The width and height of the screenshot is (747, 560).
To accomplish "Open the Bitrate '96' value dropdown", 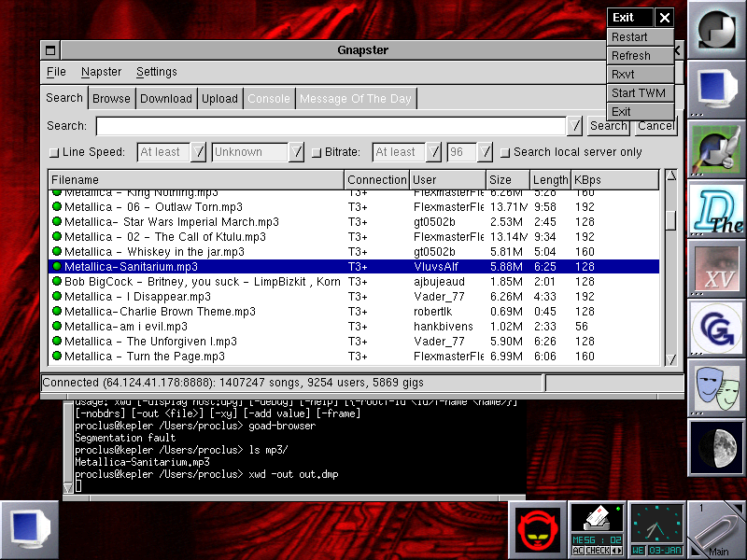I will point(485,152).
